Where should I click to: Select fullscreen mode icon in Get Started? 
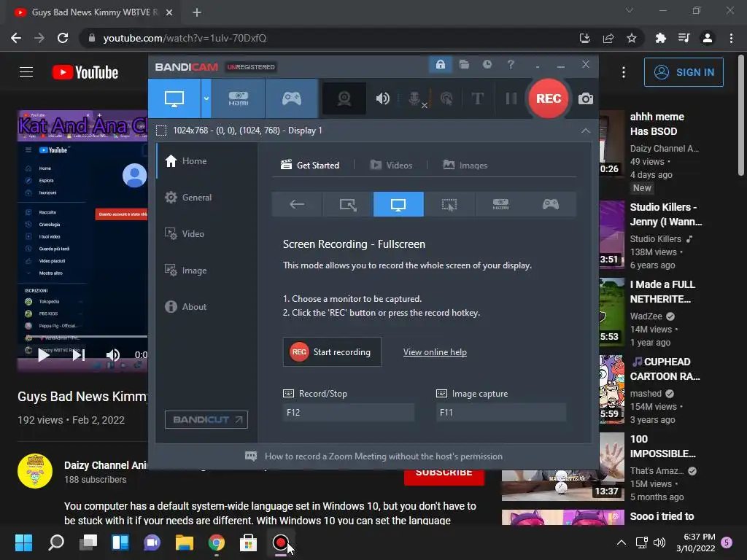398,204
